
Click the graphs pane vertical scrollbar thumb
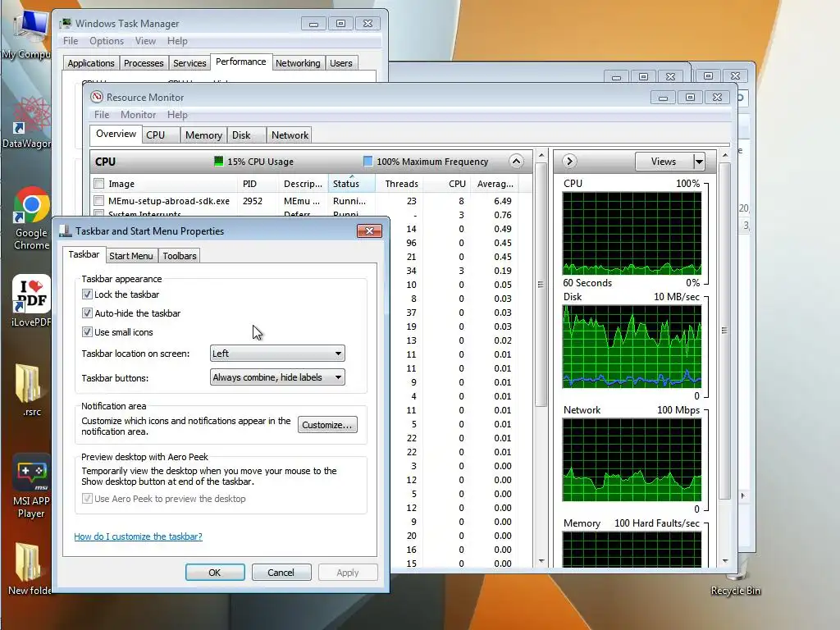point(724,331)
